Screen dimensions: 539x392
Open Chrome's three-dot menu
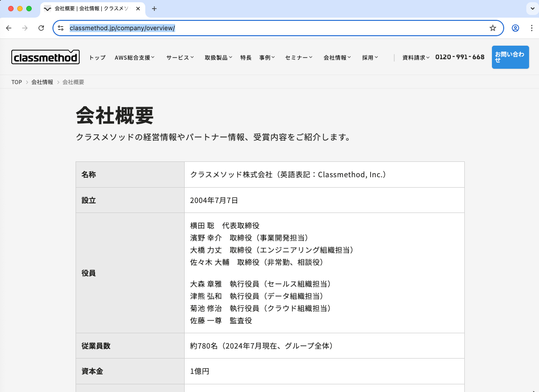(531, 28)
